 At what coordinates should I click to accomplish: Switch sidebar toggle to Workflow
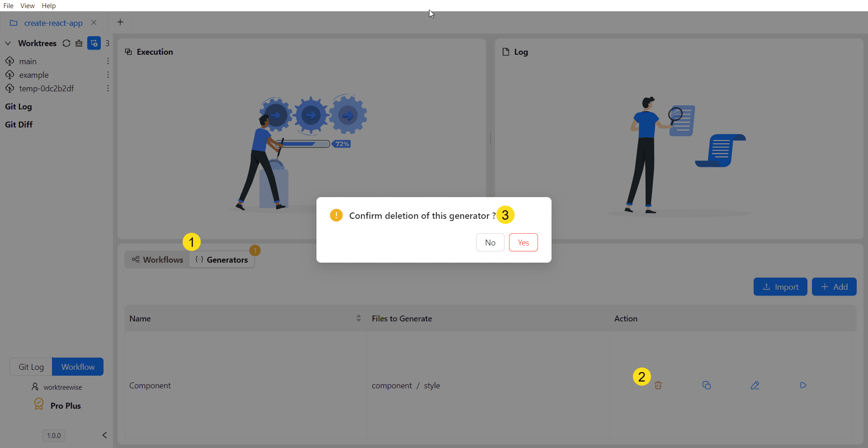(78, 367)
